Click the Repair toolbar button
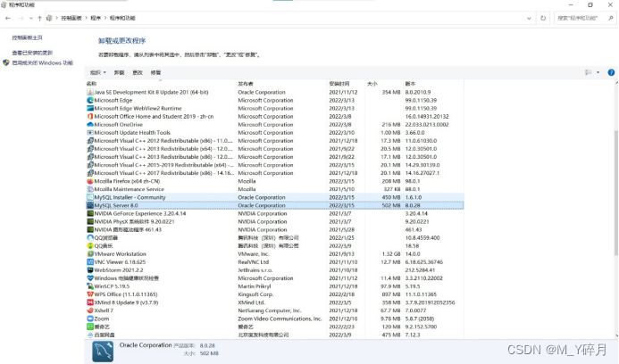The image size is (619, 364). pos(155,72)
